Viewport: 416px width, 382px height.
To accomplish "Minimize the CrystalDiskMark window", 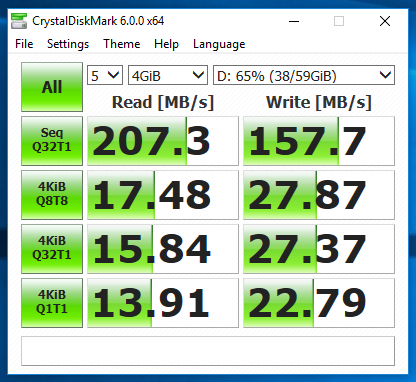I will click(x=294, y=21).
